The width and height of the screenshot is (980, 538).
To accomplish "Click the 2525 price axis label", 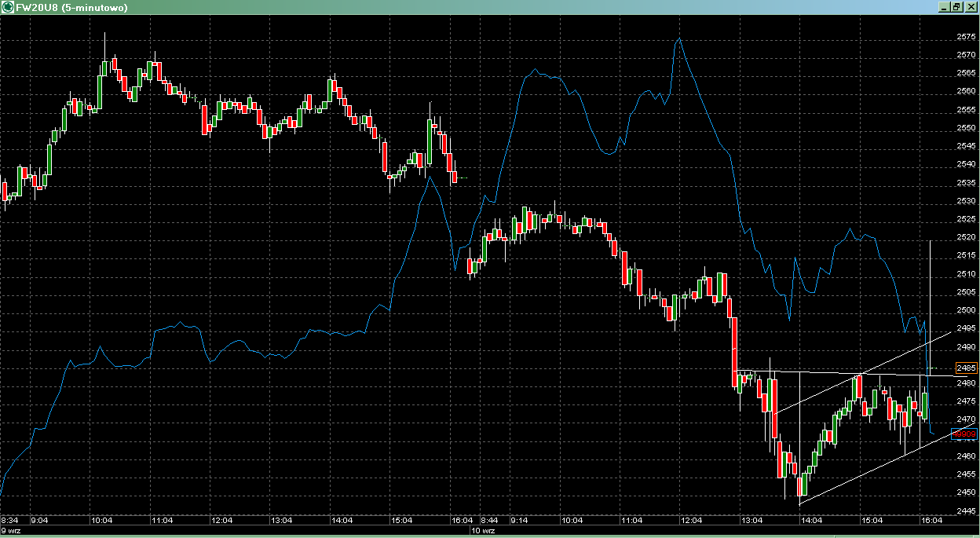I will pyautogui.click(x=966, y=219).
